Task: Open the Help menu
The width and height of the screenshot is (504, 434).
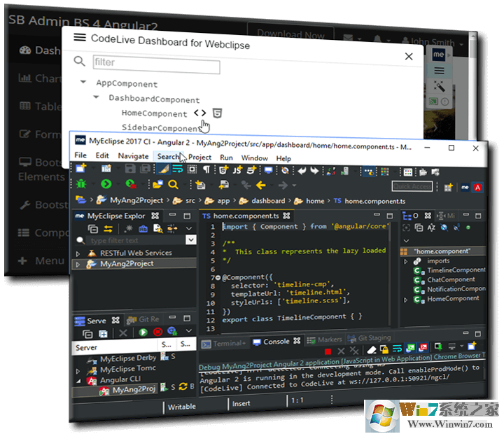Action: pyautogui.click(x=283, y=158)
